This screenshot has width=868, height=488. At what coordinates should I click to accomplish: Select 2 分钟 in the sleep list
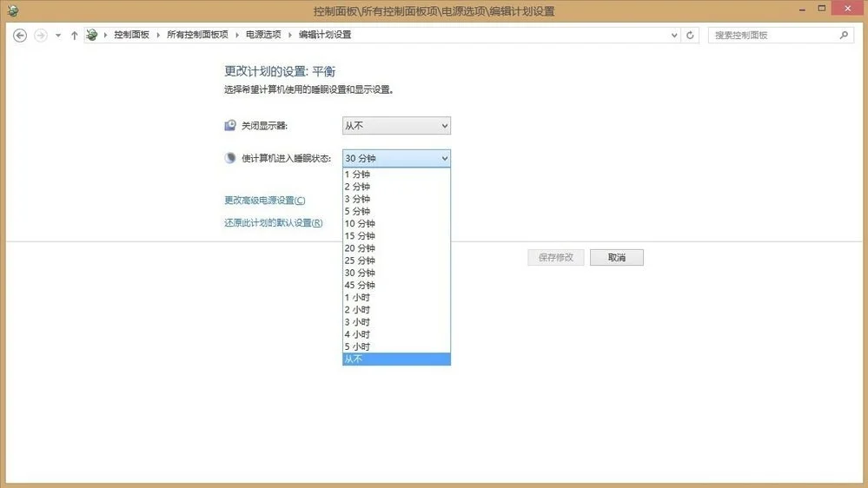click(x=396, y=187)
